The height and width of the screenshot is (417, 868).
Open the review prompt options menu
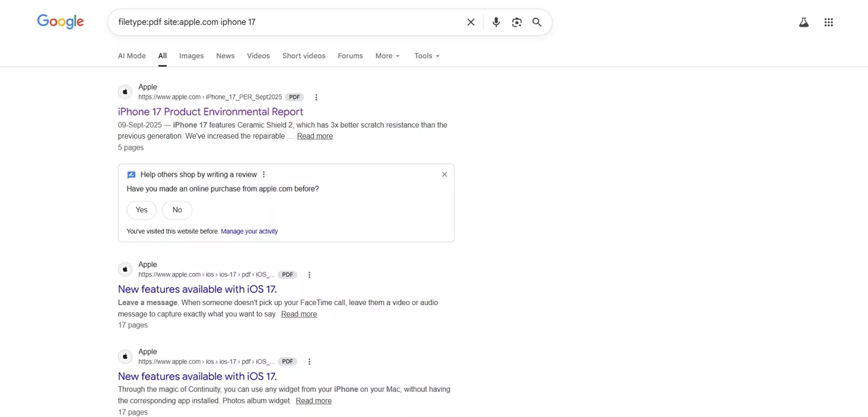tap(264, 174)
